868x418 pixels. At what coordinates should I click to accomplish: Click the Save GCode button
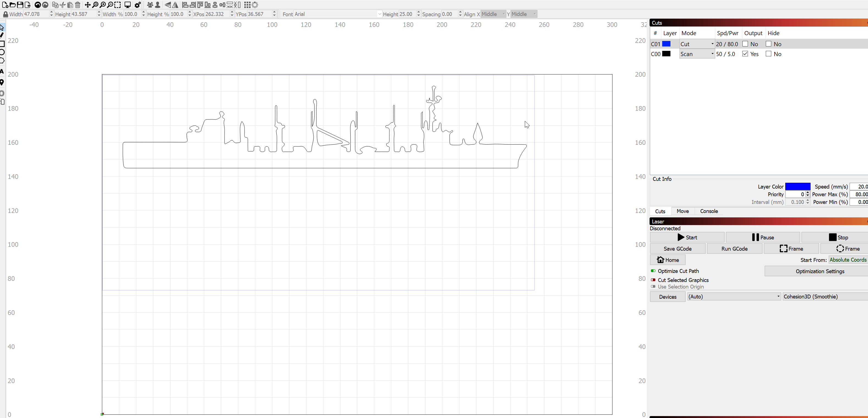(x=678, y=249)
